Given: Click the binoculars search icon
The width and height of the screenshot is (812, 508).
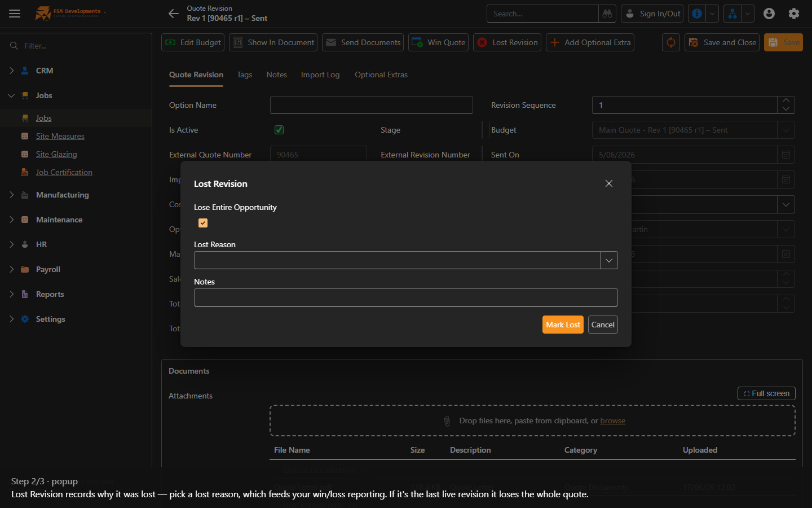Looking at the screenshot, I should point(607,14).
